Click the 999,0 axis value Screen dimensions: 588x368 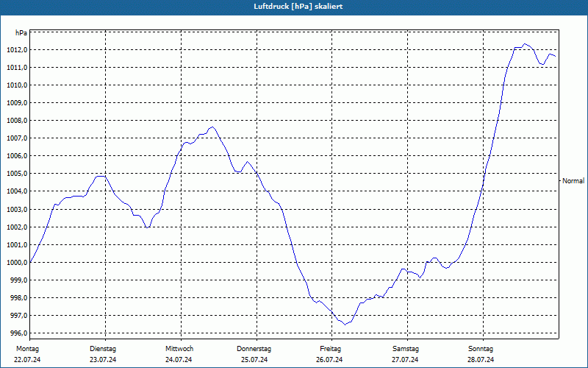point(18,280)
